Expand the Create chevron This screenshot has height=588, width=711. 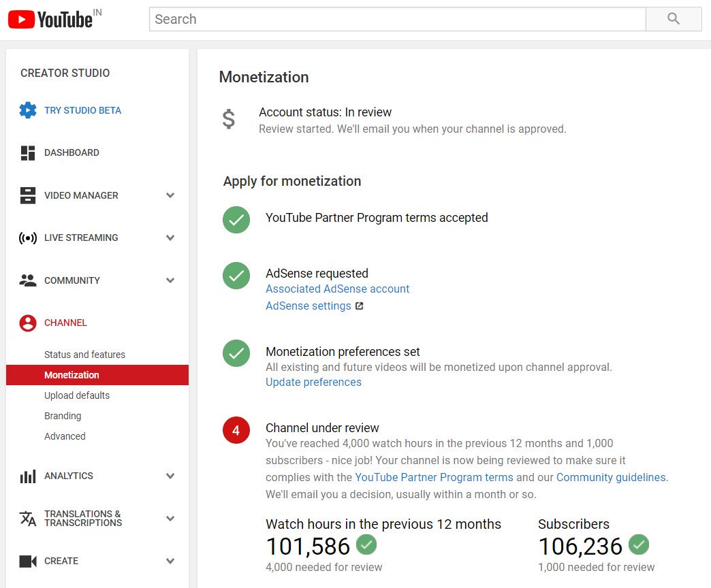170,561
